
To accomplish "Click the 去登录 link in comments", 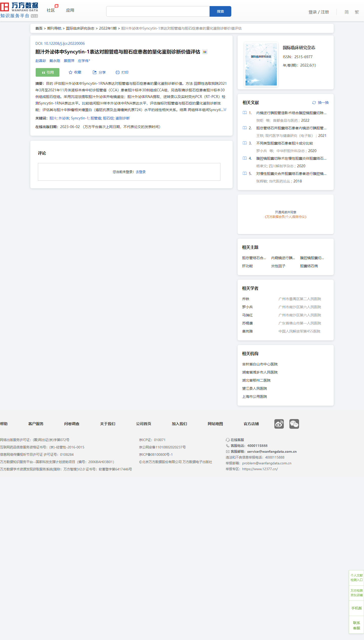I will pos(141,172).
